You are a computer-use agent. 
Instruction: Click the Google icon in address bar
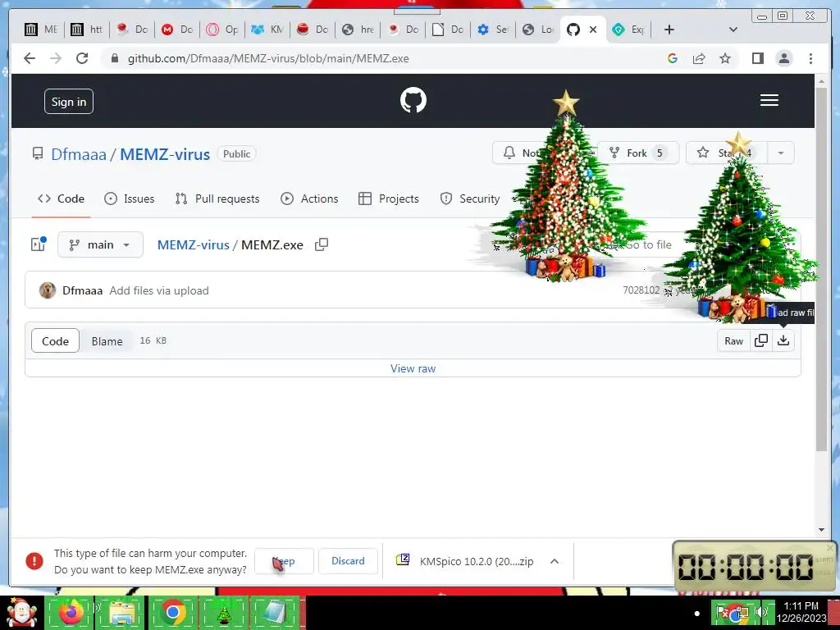pos(673,58)
